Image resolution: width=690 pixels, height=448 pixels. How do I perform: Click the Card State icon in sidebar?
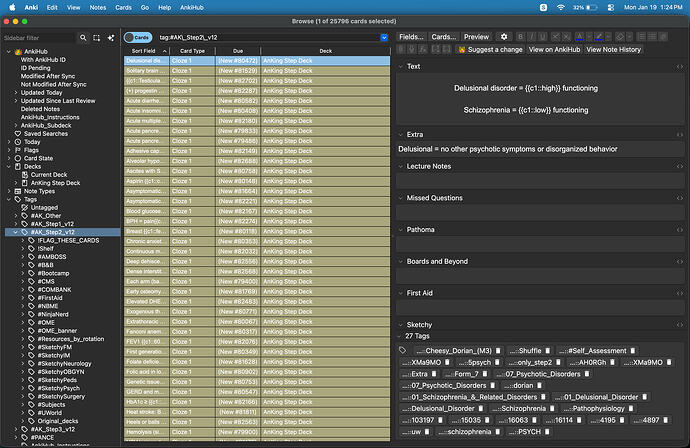pos(17,158)
